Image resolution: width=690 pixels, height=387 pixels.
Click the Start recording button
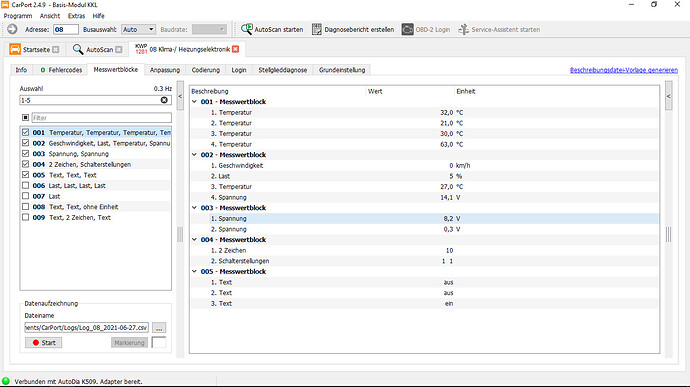coord(44,342)
